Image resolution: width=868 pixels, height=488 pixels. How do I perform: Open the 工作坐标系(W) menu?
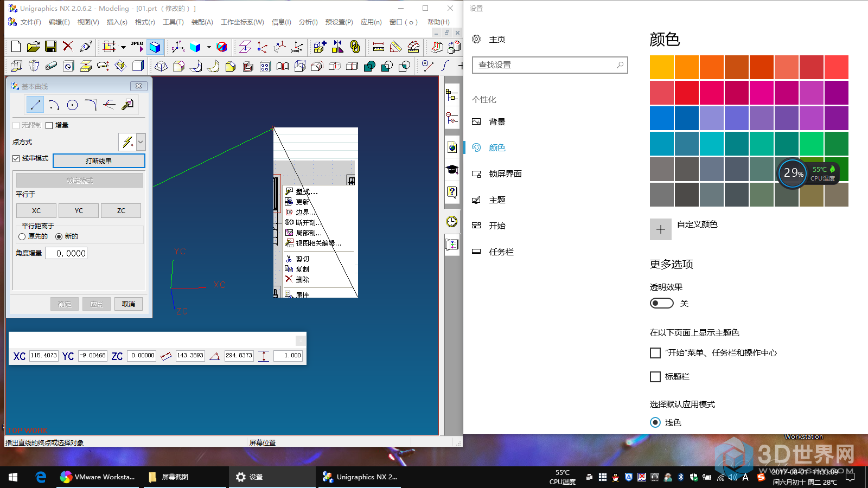pos(242,22)
